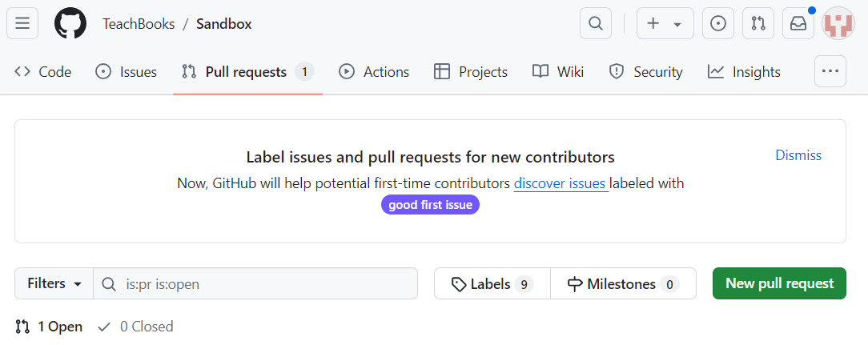Switch to the Issues tab
Viewport: 868px width, 345px height.
pyautogui.click(x=127, y=72)
